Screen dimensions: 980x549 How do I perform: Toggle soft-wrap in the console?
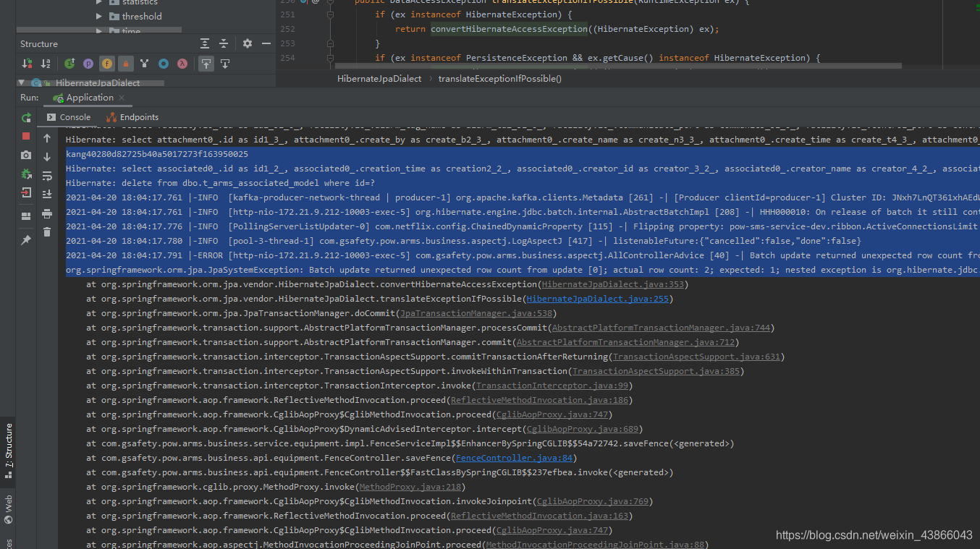tap(47, 176)
